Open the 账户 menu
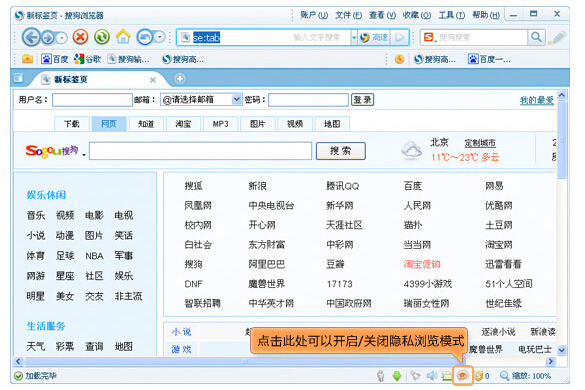585x390 pixels. [314, 15]
